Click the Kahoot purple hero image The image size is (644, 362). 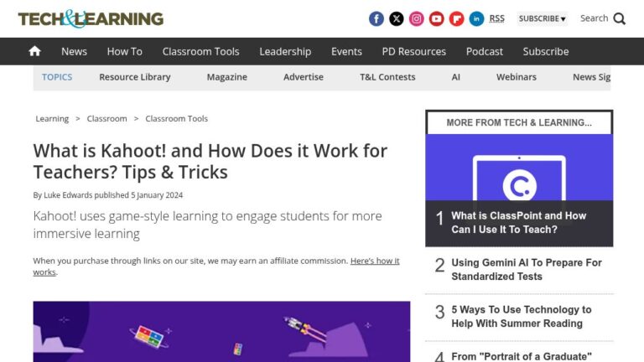pos(221,332)
